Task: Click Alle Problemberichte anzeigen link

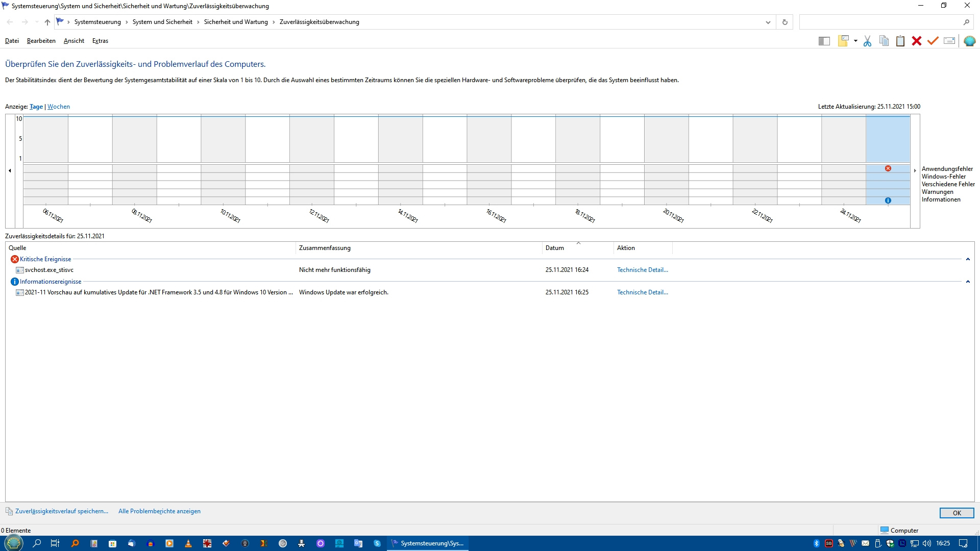Action: [x=159, y=511]
